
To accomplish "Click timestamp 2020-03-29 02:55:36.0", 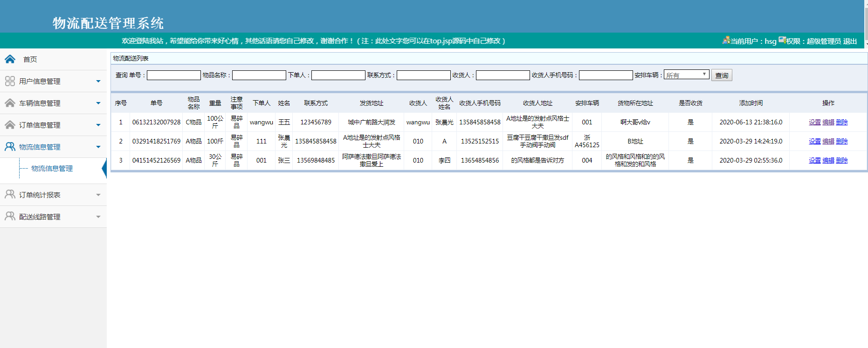I will point(751,160).
